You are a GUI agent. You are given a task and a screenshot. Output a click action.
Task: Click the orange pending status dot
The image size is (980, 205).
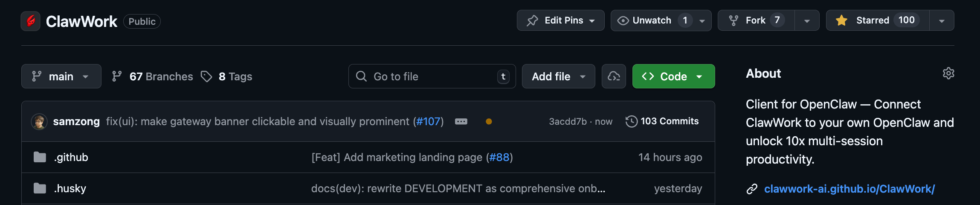pos(489,122)
